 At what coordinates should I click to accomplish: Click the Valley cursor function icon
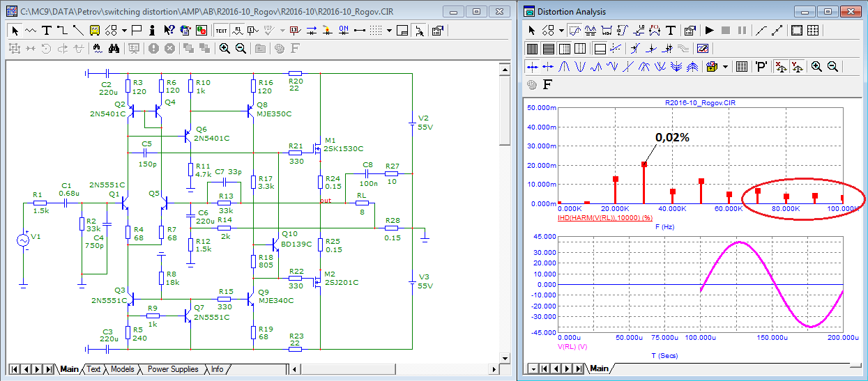(x=580, y=65)
